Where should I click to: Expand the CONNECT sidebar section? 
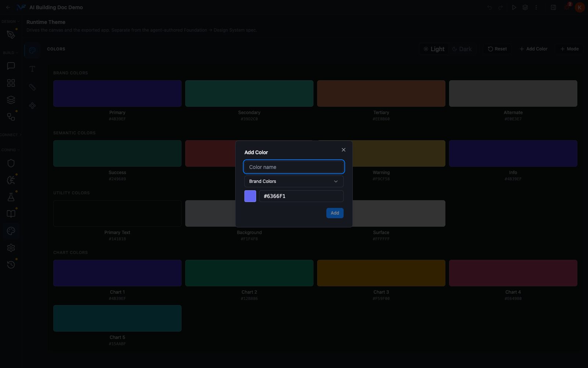[x=10, y=135]
